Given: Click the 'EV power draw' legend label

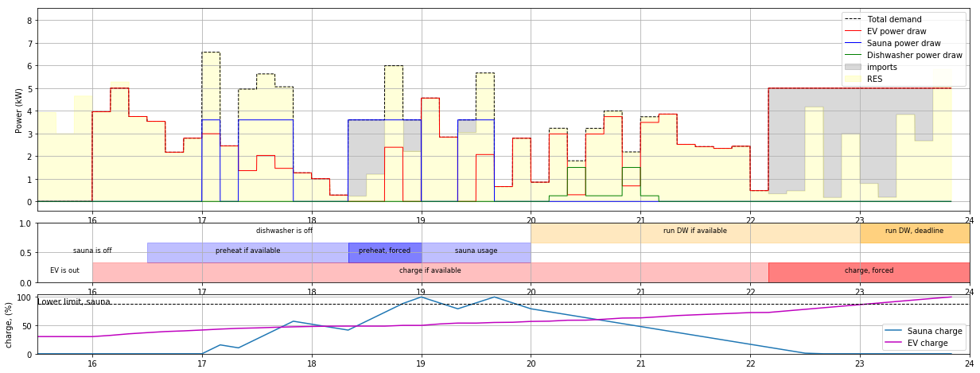Looking at the screenshot, I should (897, 31).
